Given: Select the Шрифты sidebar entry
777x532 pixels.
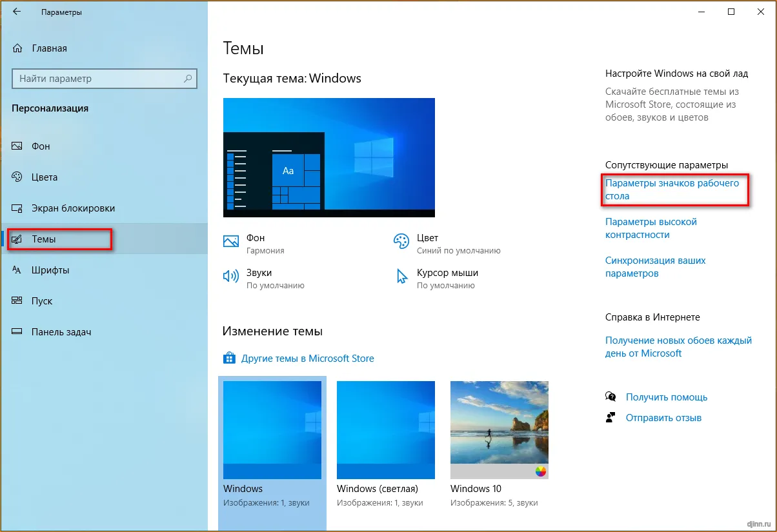Looking at the screenshot, I should (50, 270).
